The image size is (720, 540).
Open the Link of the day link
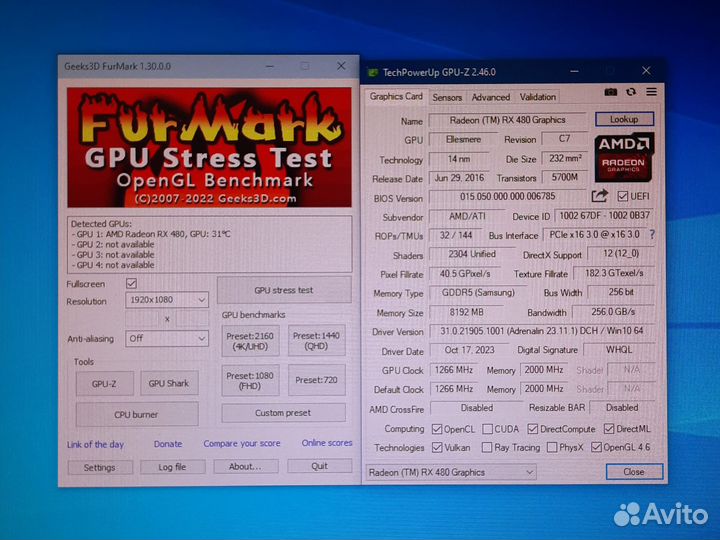[96, 444]
